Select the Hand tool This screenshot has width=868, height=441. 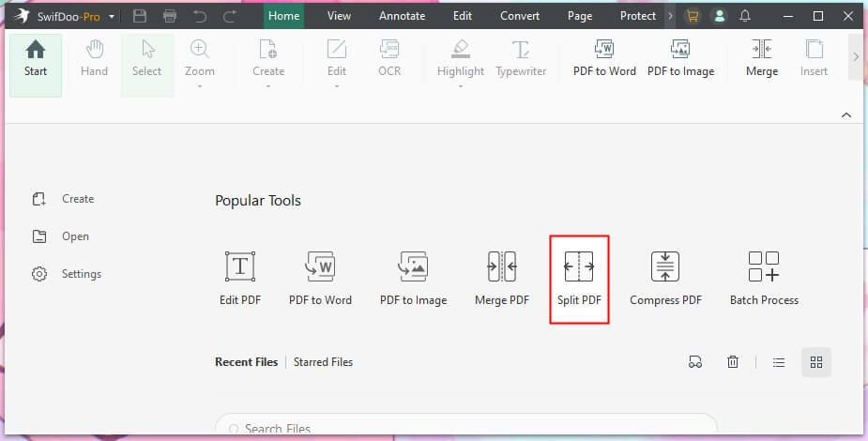pos(94,58)
